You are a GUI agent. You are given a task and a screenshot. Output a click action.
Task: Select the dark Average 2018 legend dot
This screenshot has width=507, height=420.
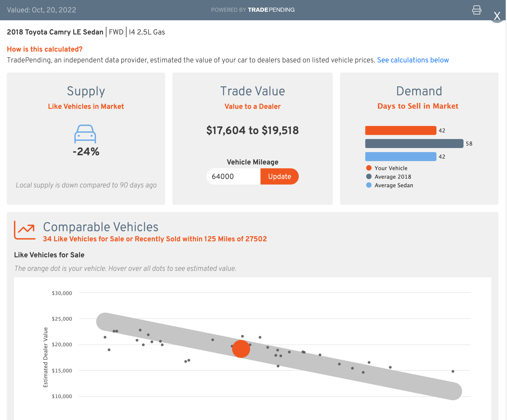(369, 176)
